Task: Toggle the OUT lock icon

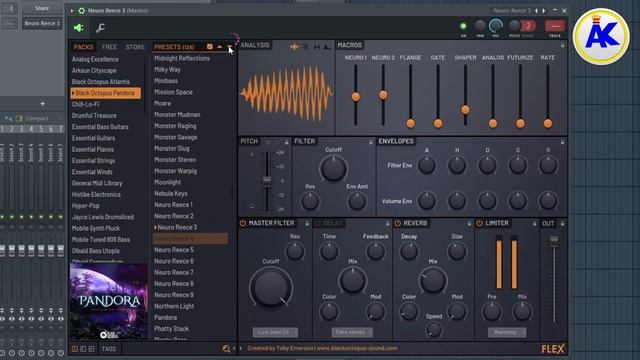Action: [562, 223]
